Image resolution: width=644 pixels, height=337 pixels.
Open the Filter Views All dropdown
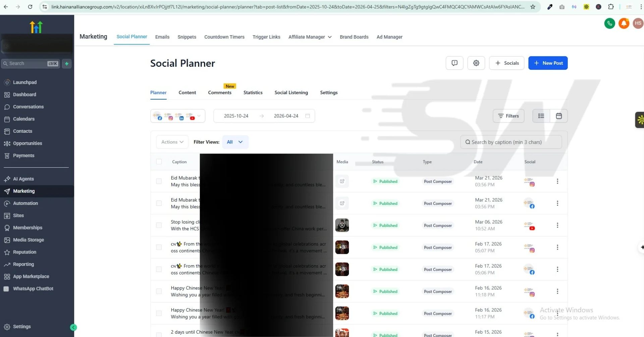click(x=235, y=142)
